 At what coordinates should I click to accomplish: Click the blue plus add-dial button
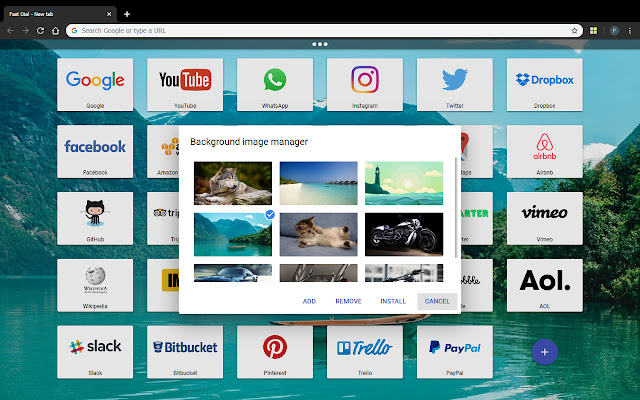pyautogui.click(x=544, y=351)
